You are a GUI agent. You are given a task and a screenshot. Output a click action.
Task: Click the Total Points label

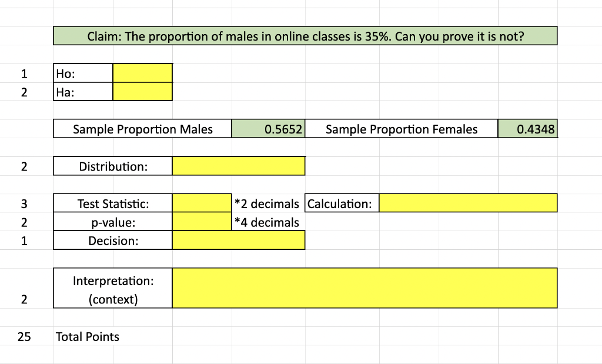point(88,337)
